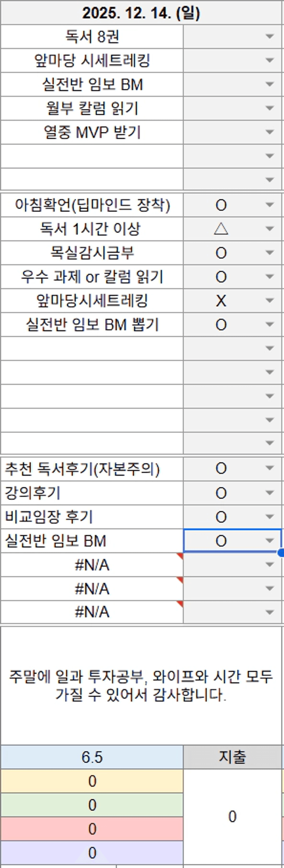Viewport: 284px width, 868px height.
Task: Click the gratitude note text cell
Action: 141,686
